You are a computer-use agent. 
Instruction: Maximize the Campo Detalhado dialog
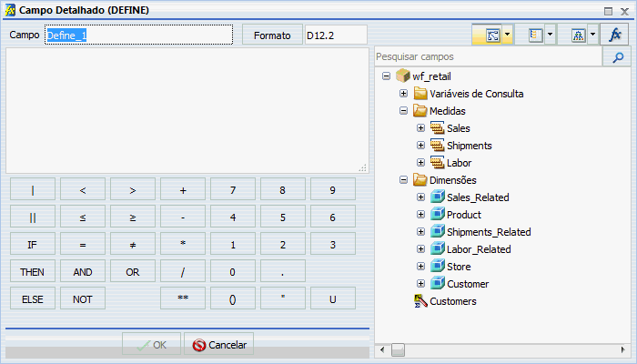click(x=608, y=11)
